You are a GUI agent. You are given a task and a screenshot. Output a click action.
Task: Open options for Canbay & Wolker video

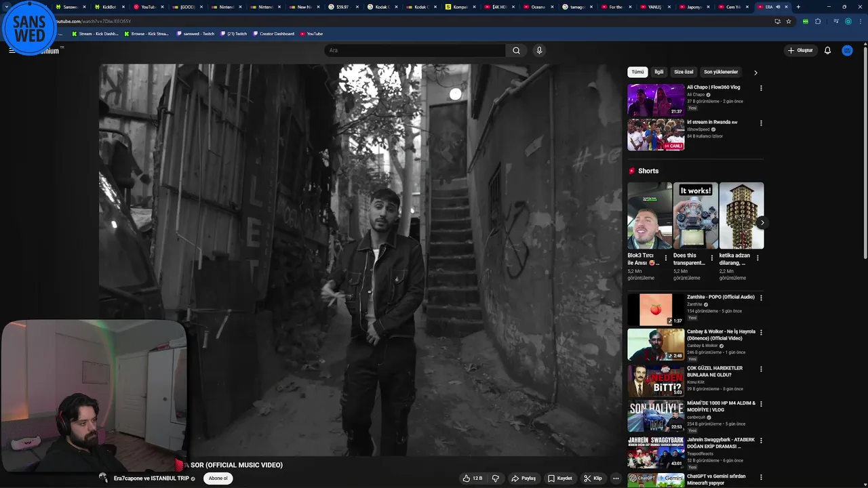coord(761,333)
